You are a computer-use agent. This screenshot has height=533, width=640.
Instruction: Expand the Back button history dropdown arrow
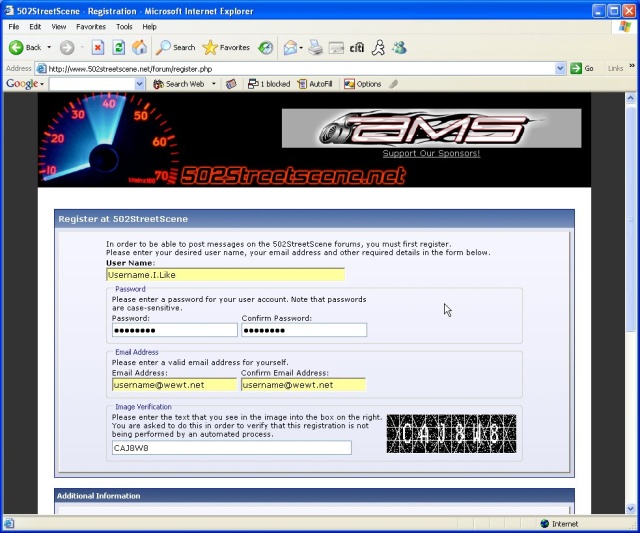[49, 47]
